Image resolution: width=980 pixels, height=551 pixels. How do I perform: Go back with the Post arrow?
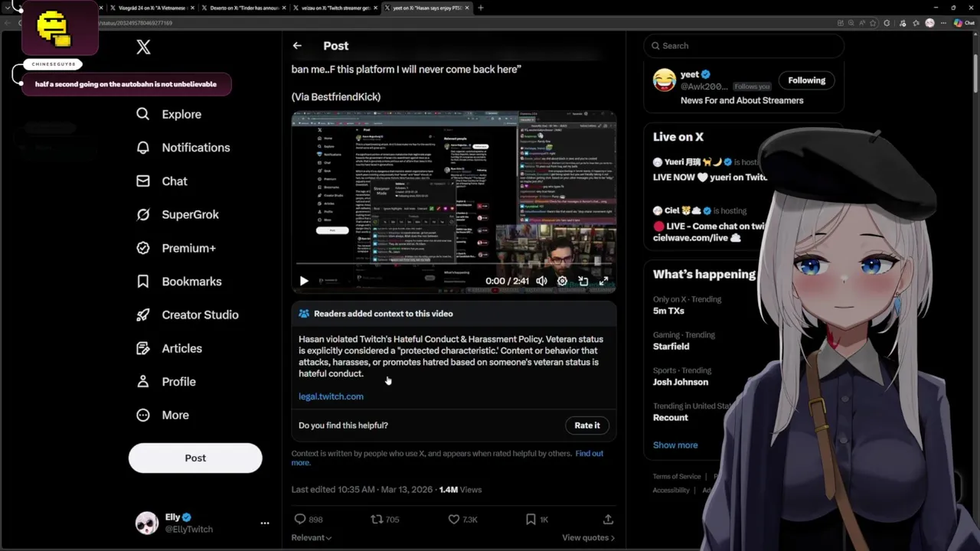point(297,46)
